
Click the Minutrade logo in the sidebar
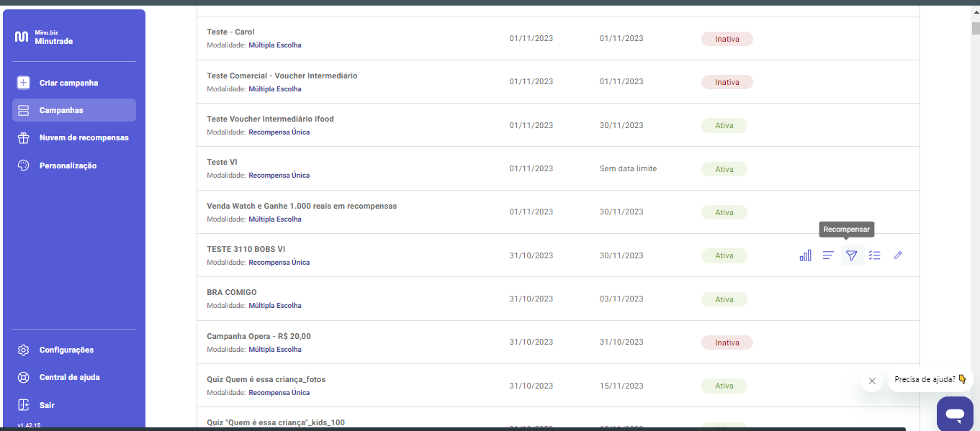(x=43, y=37)
